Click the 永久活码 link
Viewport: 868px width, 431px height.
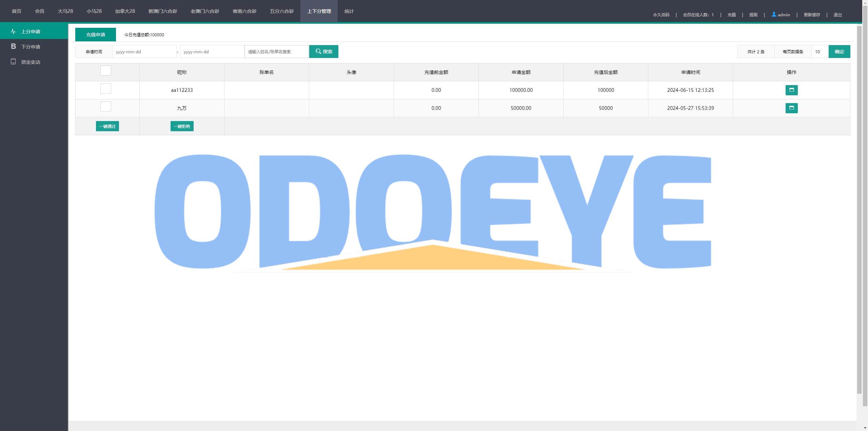[661, 15]
